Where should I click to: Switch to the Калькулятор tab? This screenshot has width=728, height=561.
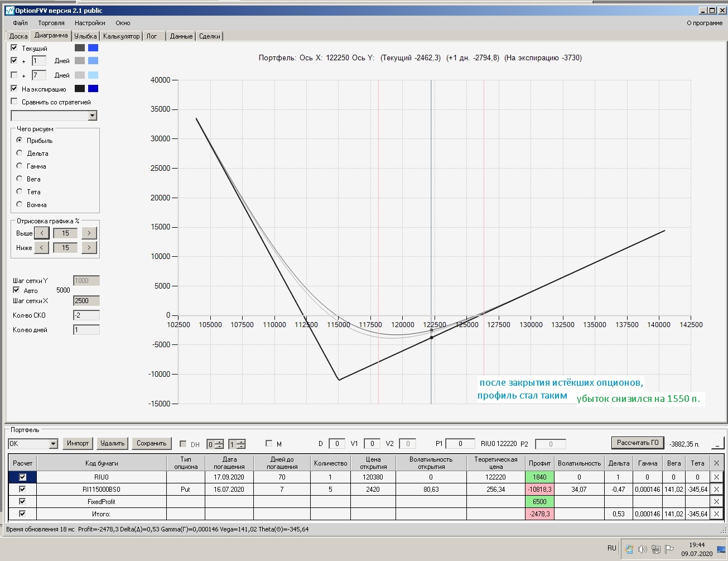point(122,36)
